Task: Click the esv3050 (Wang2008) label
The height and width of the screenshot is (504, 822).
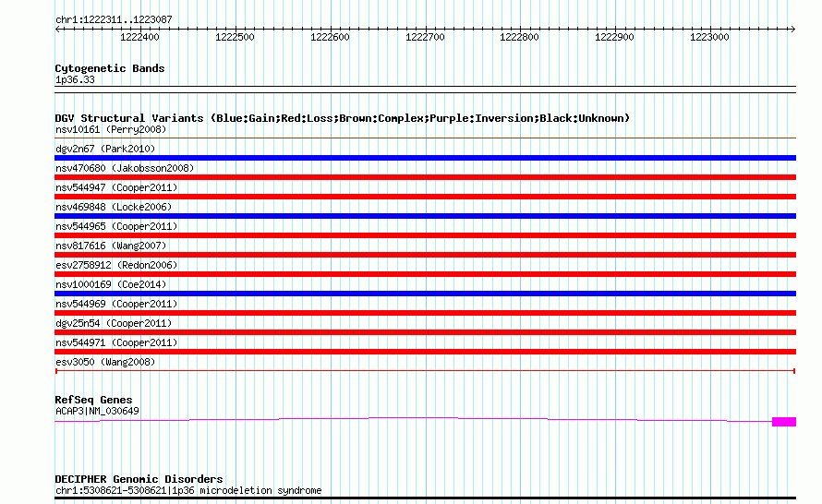Action: (105, 362)
